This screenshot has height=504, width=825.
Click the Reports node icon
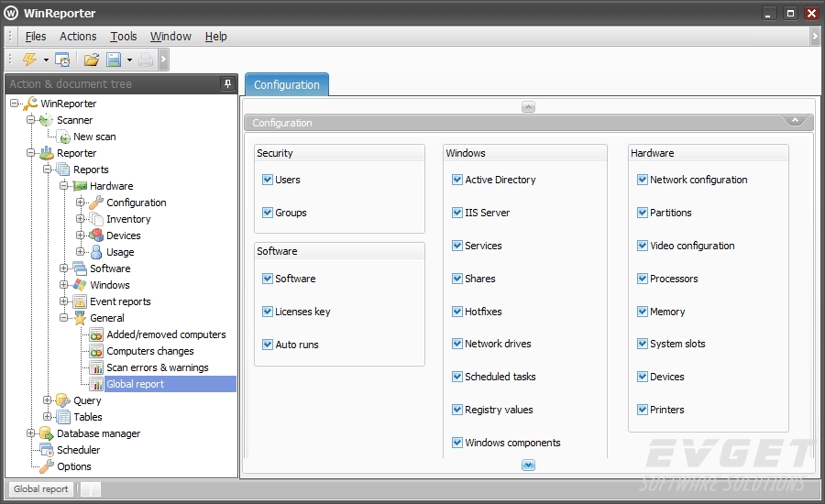point(63,170)
